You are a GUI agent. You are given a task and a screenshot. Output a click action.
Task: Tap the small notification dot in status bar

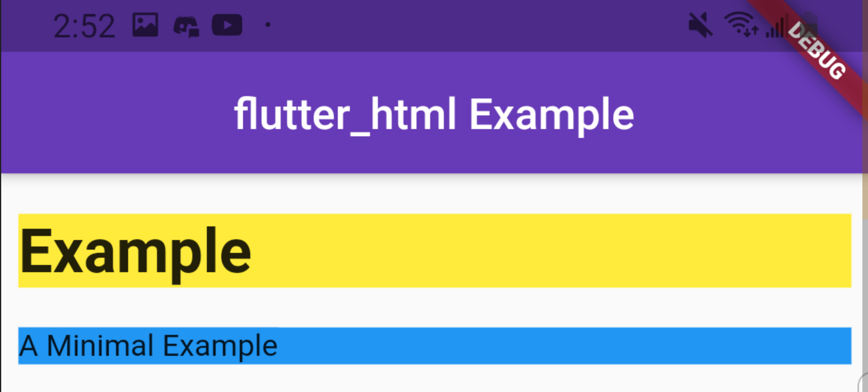pyautogui.click(x=268, y=25)
